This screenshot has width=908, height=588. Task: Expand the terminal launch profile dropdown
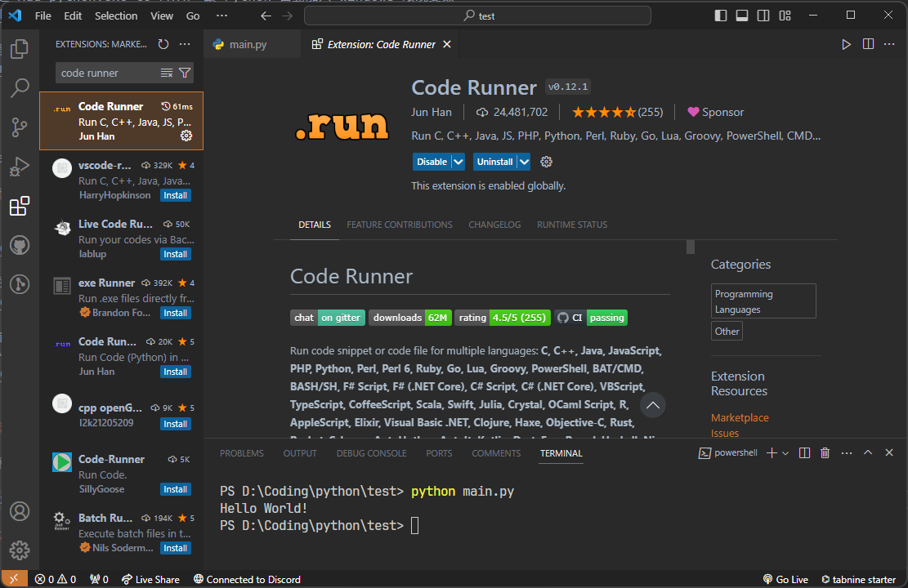785,453
